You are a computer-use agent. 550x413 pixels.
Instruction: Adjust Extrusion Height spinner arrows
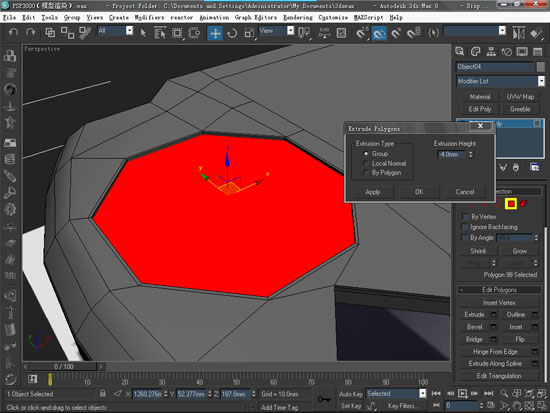pyautogui.click(x=471, y=154)
